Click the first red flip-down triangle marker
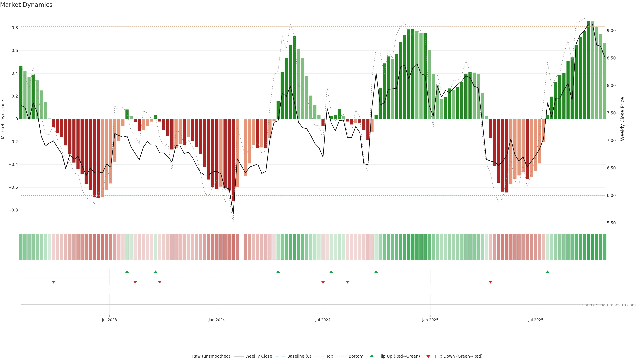Screen dimensions: 644x362 point(53,282)
